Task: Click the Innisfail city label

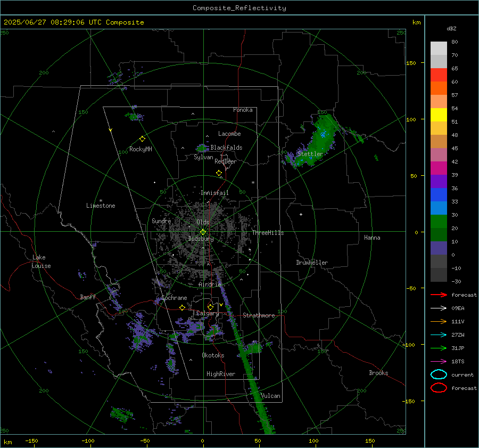Action: [214, 193]
